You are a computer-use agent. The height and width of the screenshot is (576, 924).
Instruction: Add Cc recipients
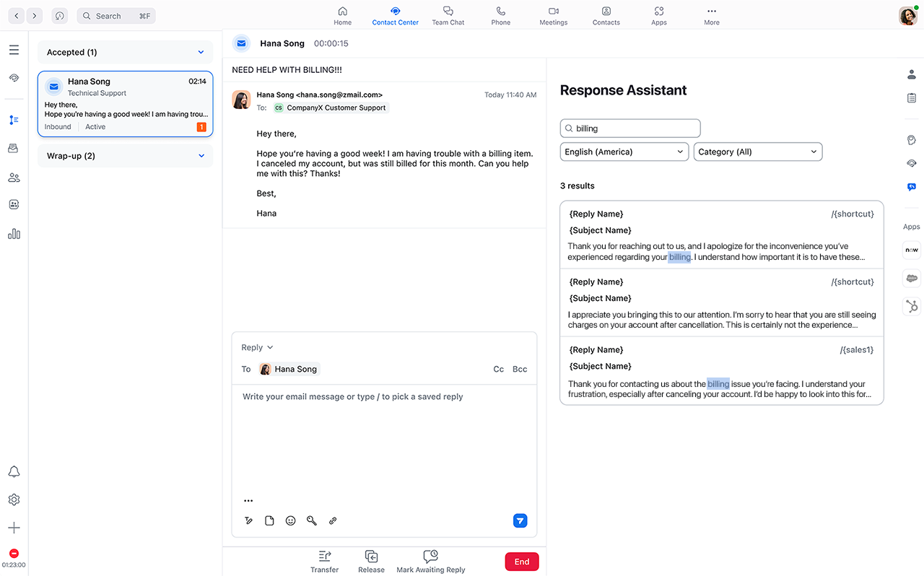498,369
